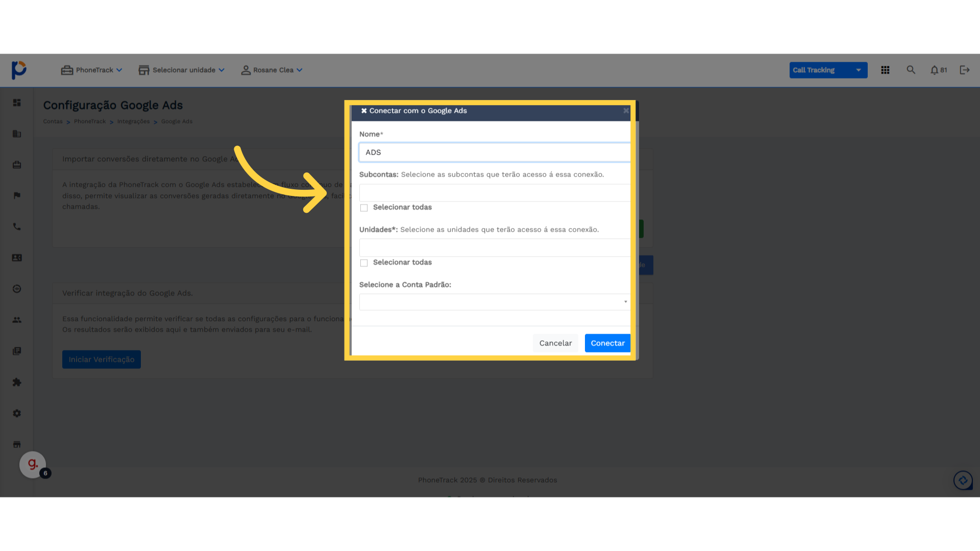Open the round target icon in sidebar
980x551 pixels.
(17, 289)
